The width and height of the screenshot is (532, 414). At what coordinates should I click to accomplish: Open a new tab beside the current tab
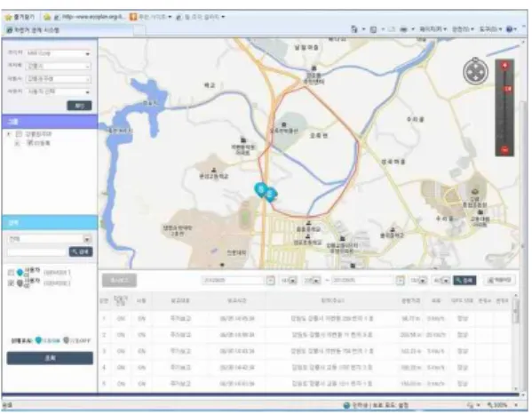coord(139,30)
